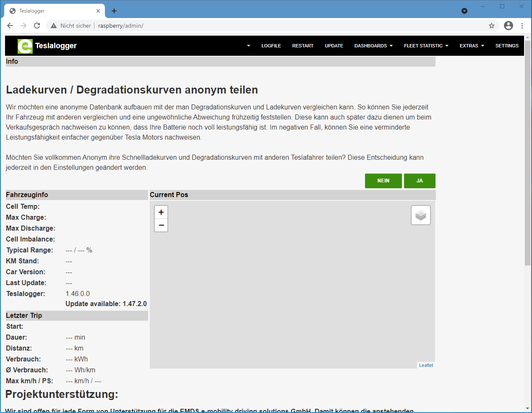Open the Settings page

tap(506, 46)
